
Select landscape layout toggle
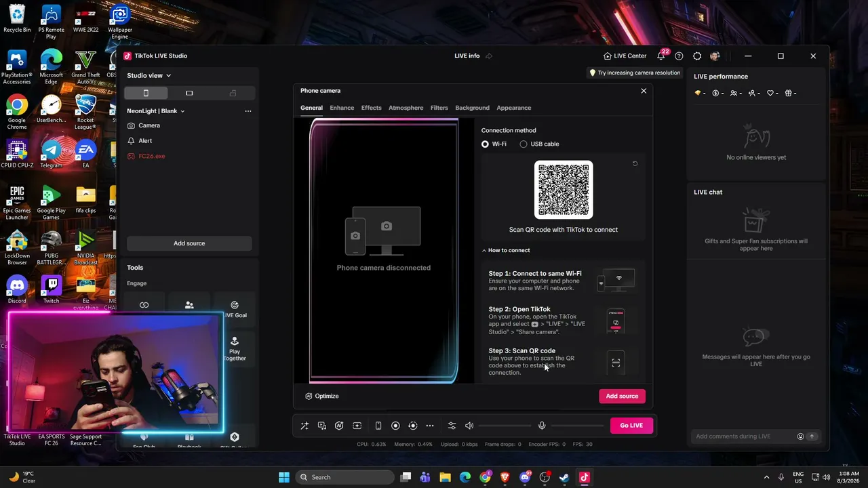click(189, 93)
